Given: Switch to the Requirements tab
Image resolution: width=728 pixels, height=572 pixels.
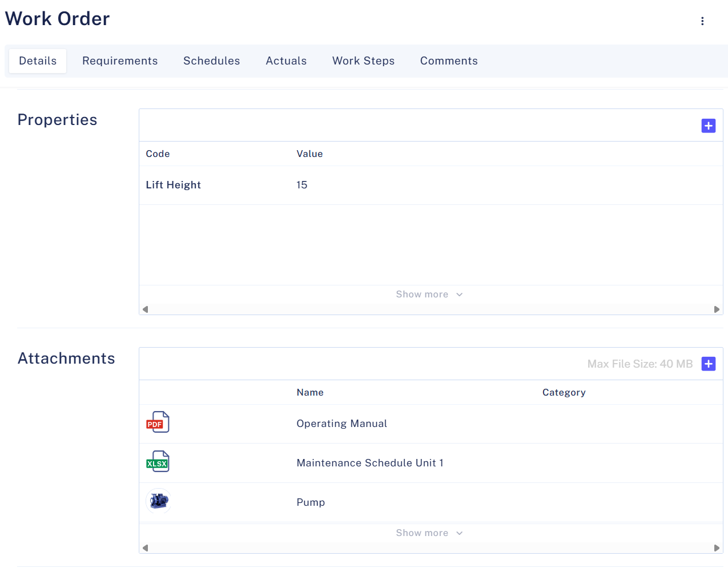Looking at the screenshot, I should tap(120, 61).
